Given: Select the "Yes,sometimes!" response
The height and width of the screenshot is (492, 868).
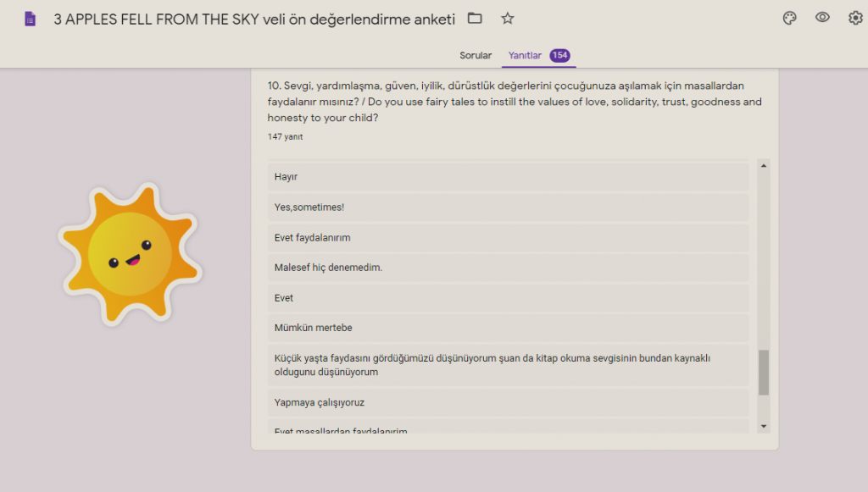Looking at the screenshot, I should [x=509, y=207].
